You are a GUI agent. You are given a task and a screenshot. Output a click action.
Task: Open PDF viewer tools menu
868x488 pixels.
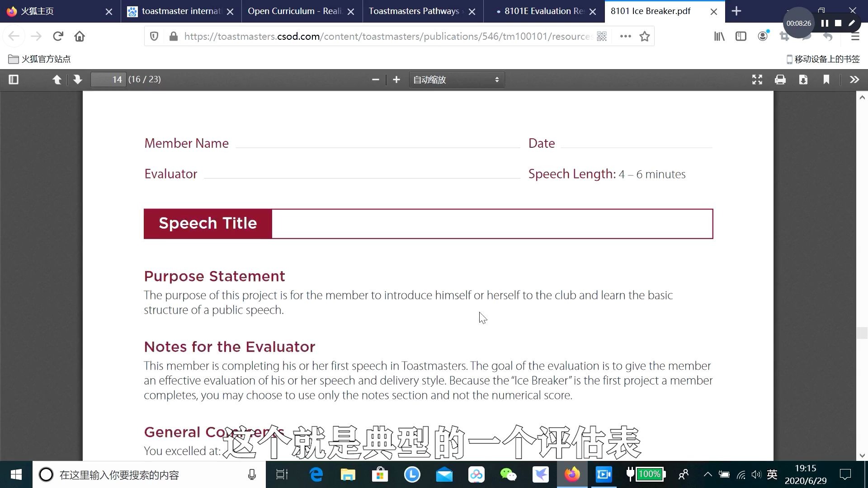[854, 80]
